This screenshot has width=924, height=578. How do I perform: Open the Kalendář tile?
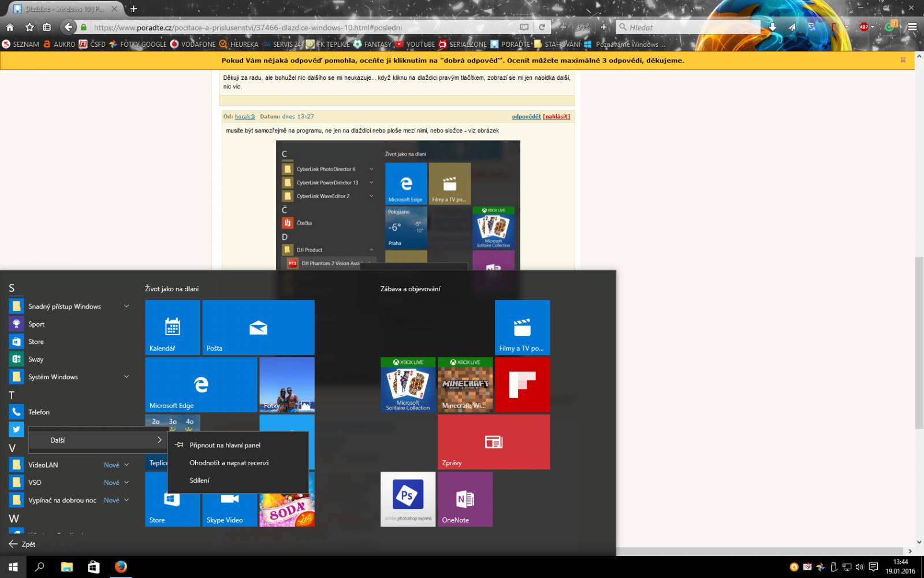click(x=172, y=327)
